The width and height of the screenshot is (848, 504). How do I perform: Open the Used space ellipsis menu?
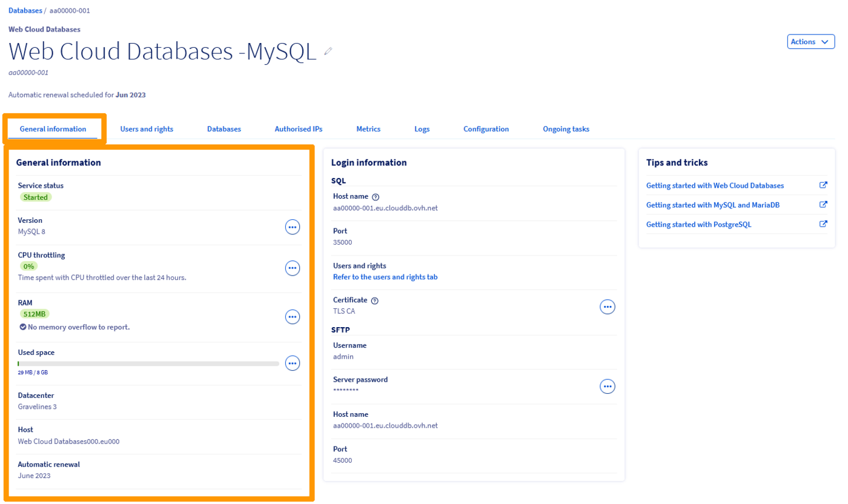[x=293, y=363]
